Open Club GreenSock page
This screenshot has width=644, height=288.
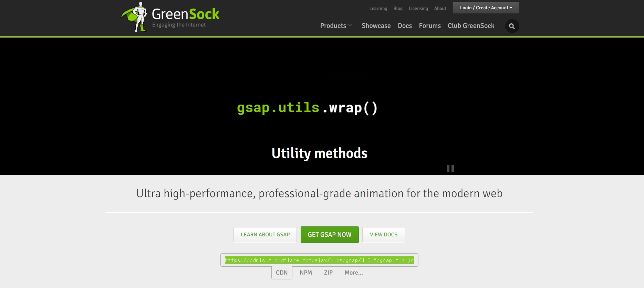(x=471, y=26)
